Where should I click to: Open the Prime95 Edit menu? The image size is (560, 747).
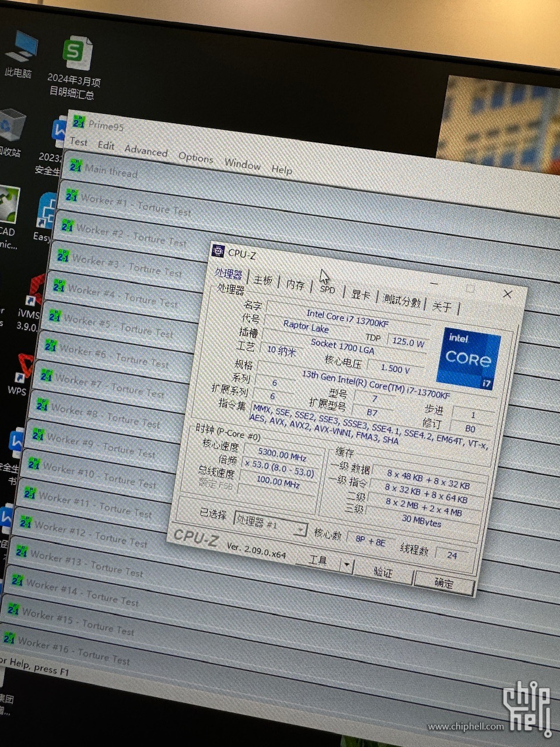coord(106,145)
